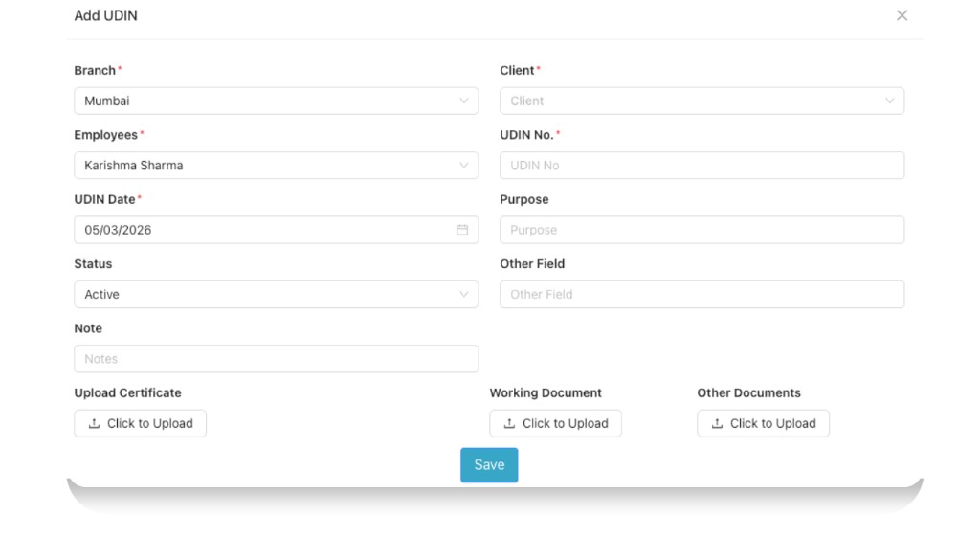Click the chevron icon on Status selector
980x560 pixels.
point(466,294)
